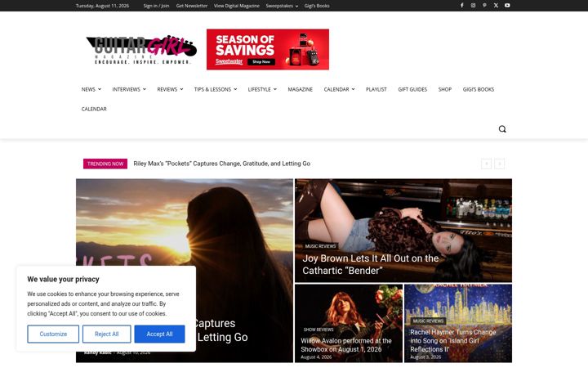The width and height of the screenshot is (588, 368).
Task: Click the search magnifier icon
Action: [502, 129]
